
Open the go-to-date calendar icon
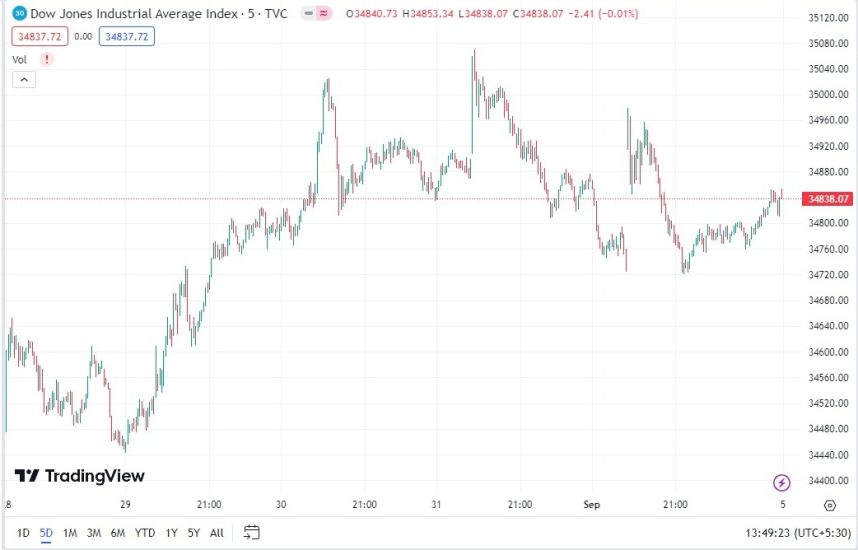(252, 532)
